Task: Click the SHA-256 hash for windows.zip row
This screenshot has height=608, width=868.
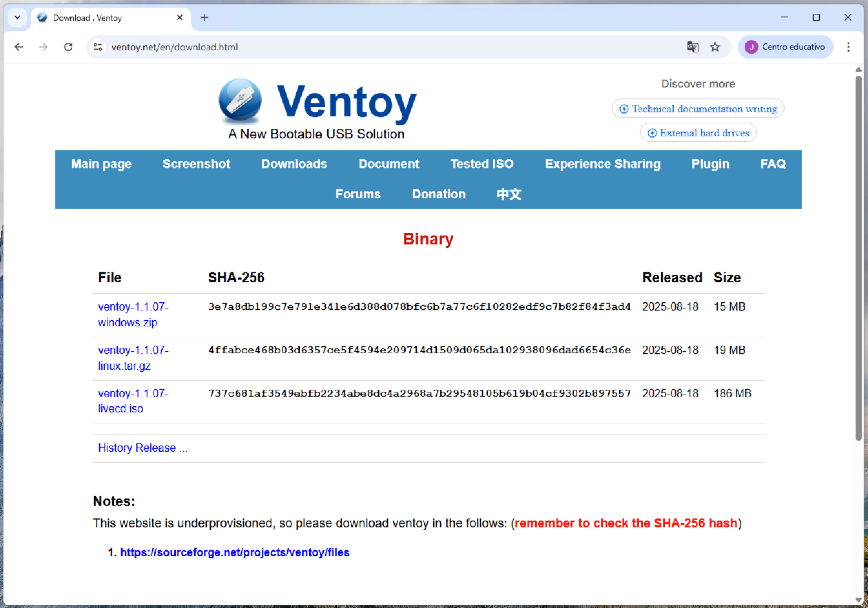Action: pyautogui.click(x=419, y=306)
